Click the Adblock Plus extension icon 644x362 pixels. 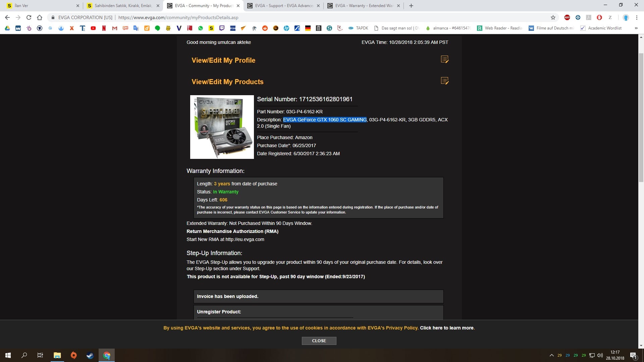[x=567, y=17]
